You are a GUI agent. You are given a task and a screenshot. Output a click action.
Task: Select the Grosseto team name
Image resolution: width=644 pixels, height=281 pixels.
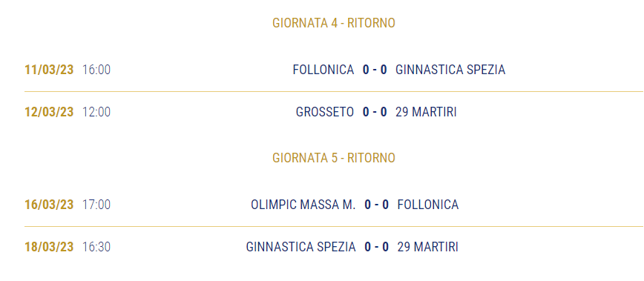coord(324,112)
